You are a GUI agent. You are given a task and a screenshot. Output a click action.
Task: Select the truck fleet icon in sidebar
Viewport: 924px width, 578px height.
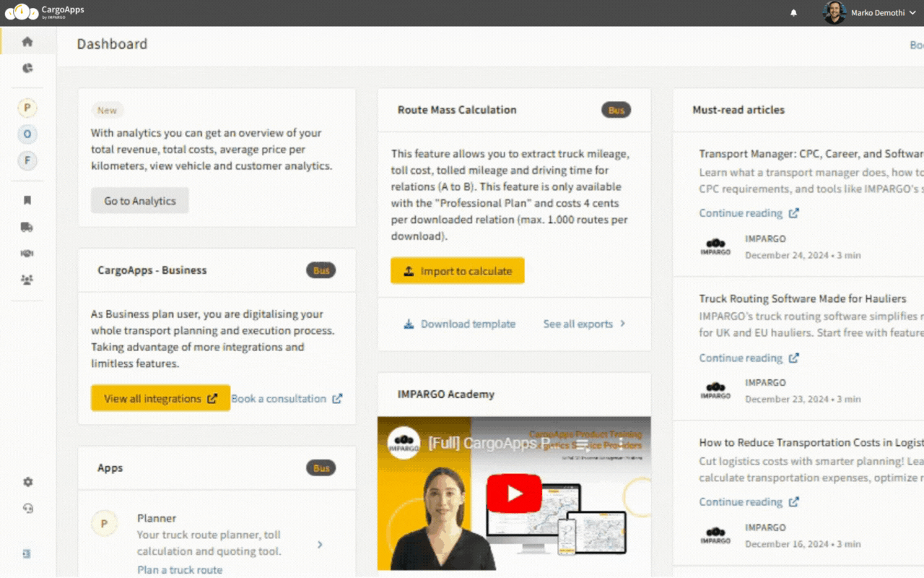(27, 226)
